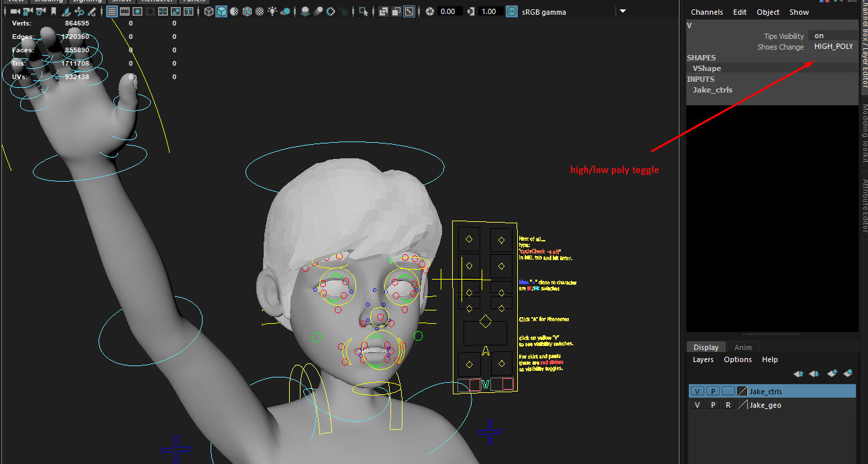Toggle playback P of Jake_ctrls layer
This screenshot has height=464, width=868.
pyautogui.click(x=712, y=392)
